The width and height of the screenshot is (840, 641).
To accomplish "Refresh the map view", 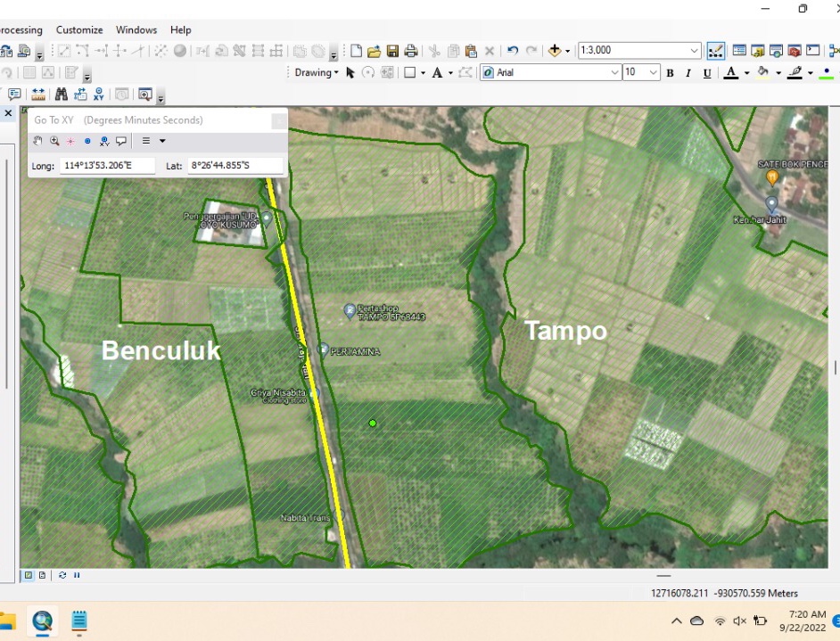I will tap(62, 575).
